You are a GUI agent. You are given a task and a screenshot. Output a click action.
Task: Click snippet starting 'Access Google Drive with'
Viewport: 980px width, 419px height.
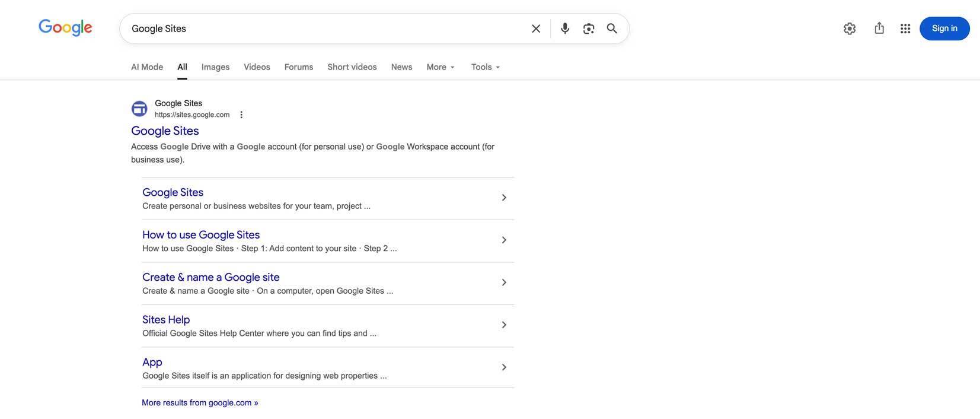pyautogui.click(x=312, y=153)
